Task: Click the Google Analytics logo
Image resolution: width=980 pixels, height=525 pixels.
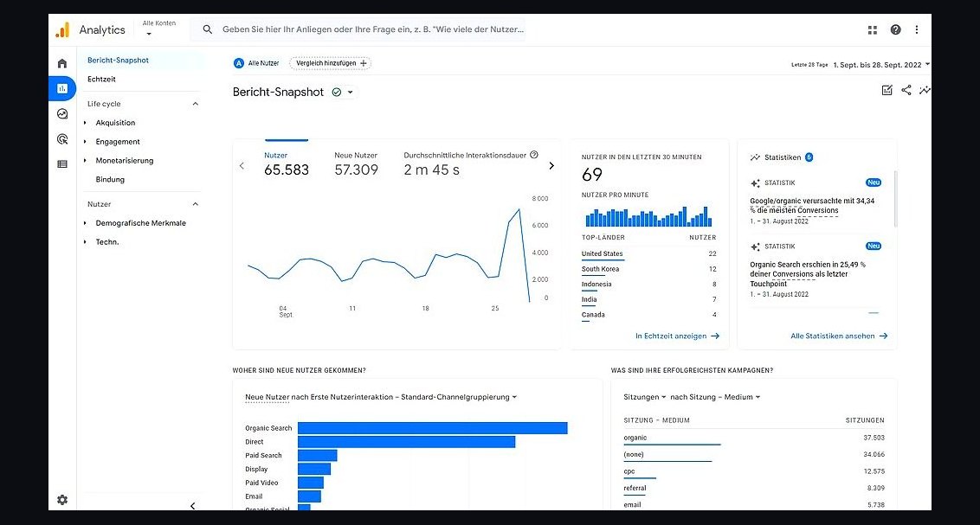Action: 61,29
